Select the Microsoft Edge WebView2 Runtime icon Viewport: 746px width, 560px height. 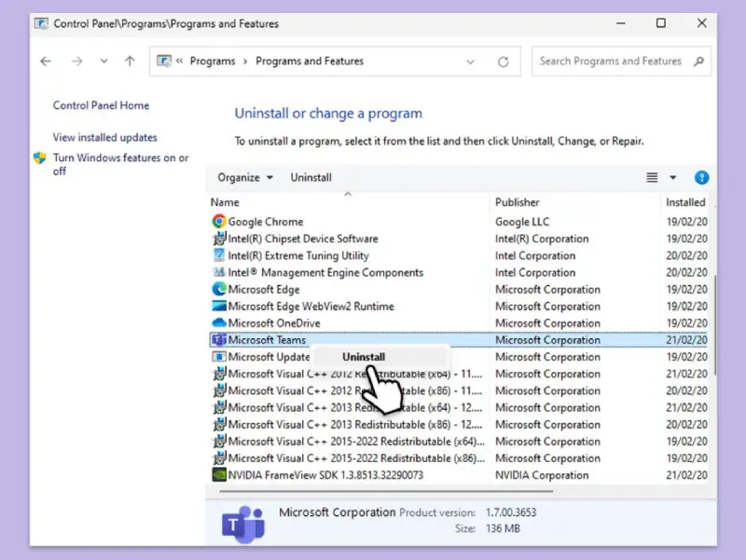point(219,307)
